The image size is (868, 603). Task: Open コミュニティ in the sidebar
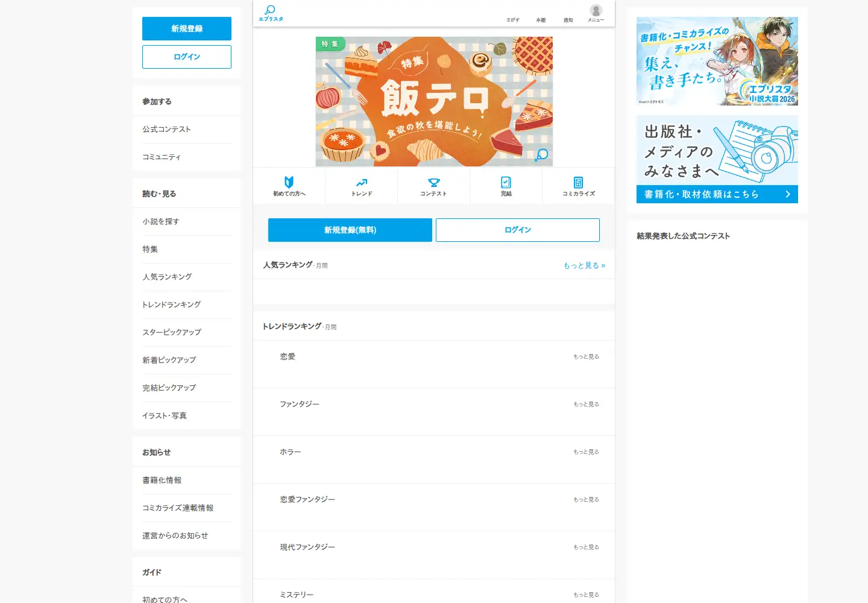187,157
